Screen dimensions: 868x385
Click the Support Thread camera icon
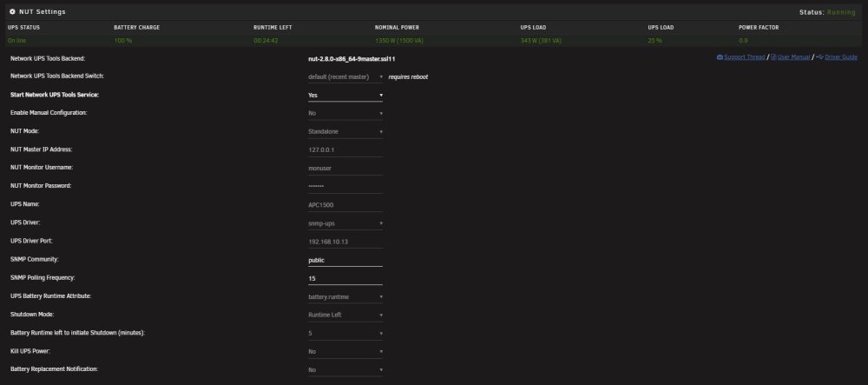click(x=720, y=57)
